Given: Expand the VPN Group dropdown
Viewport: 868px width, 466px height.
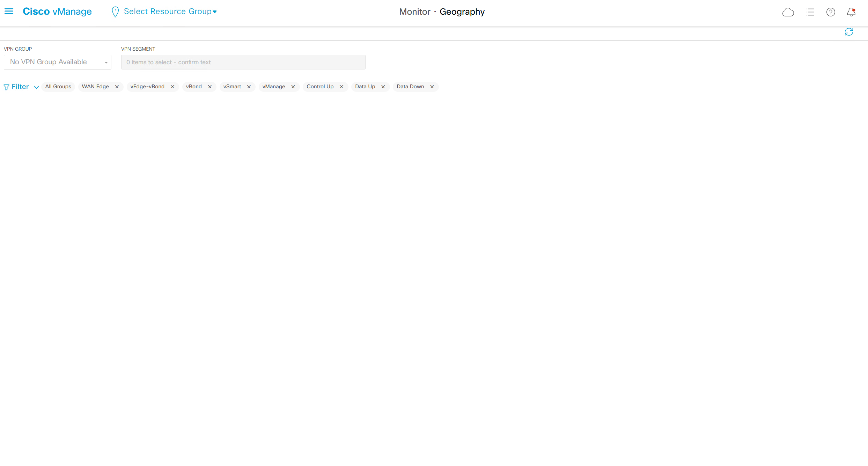Looking at the screenshot, I should 58,62.
